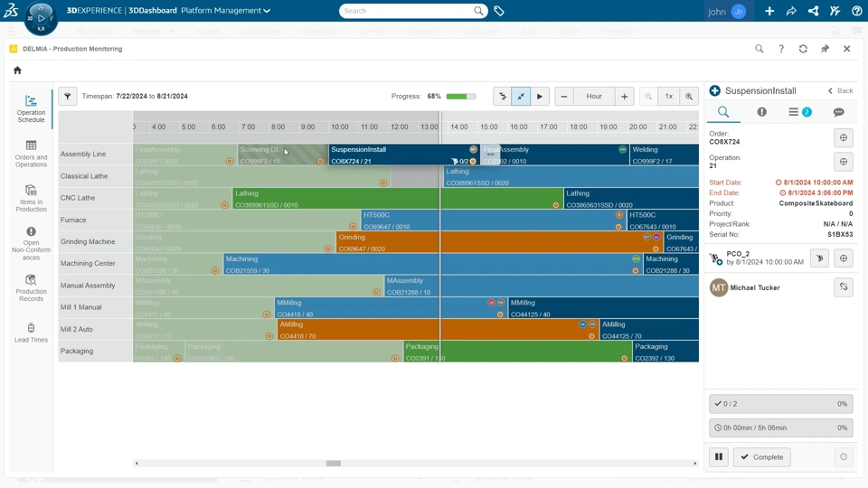The width and height of the screenshot is (868, 488).
Task: Click the 68% progress bar
Action: click(460, 97)
